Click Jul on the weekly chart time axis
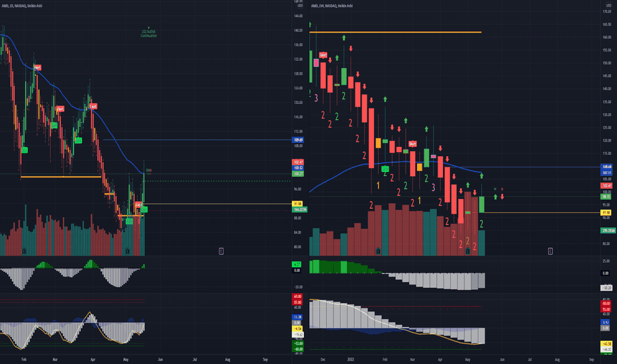 click(529, 359)
